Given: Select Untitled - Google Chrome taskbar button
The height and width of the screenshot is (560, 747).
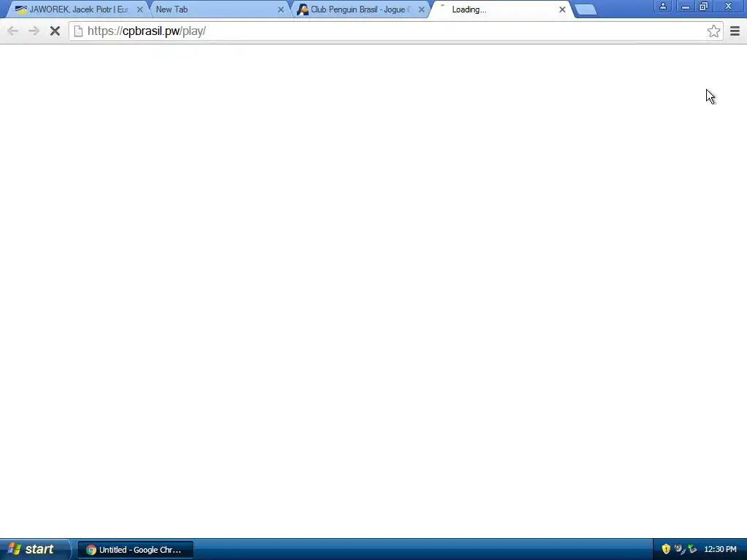Looking at the screenshot, I should pos(135,550).
